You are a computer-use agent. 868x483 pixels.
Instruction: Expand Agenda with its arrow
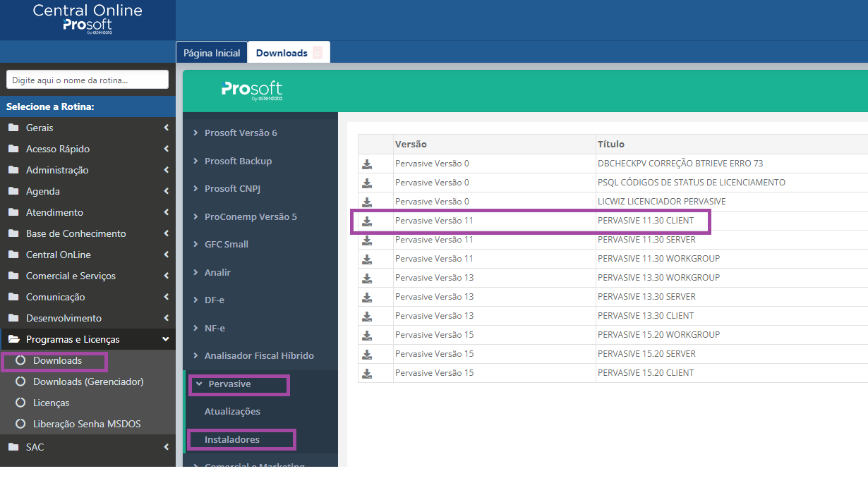[166, 191]
